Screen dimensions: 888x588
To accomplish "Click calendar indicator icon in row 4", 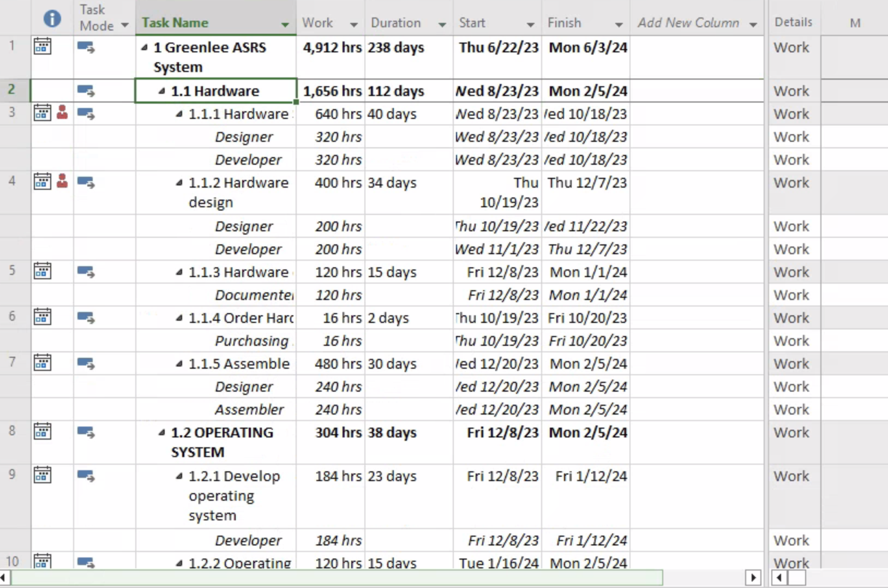I will click(43, 181).
